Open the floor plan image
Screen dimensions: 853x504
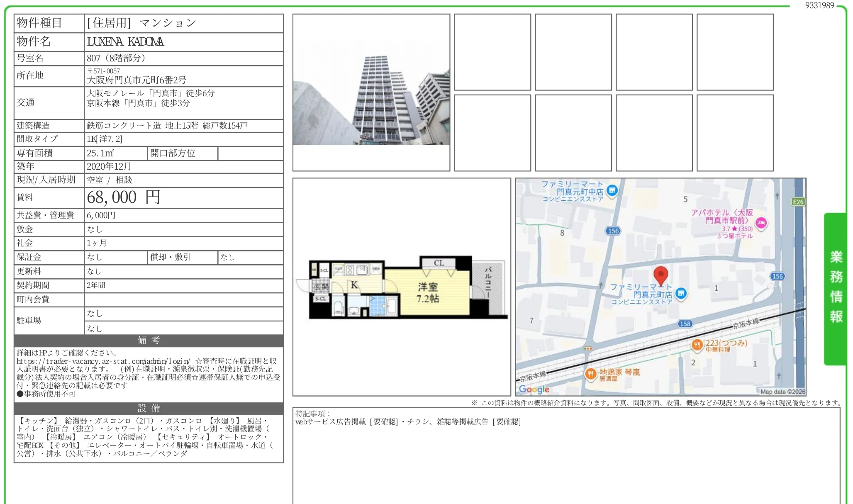pos(402,287)
